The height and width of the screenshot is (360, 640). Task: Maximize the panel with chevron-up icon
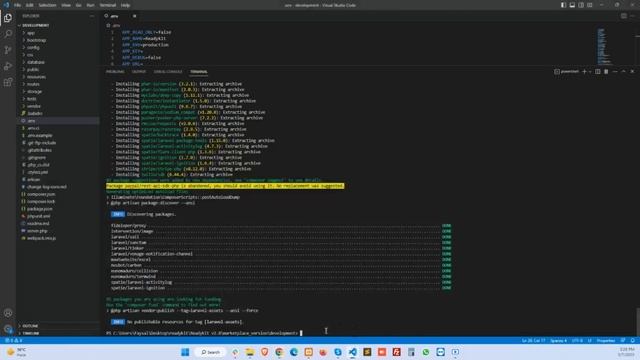[x=623, y=71]
